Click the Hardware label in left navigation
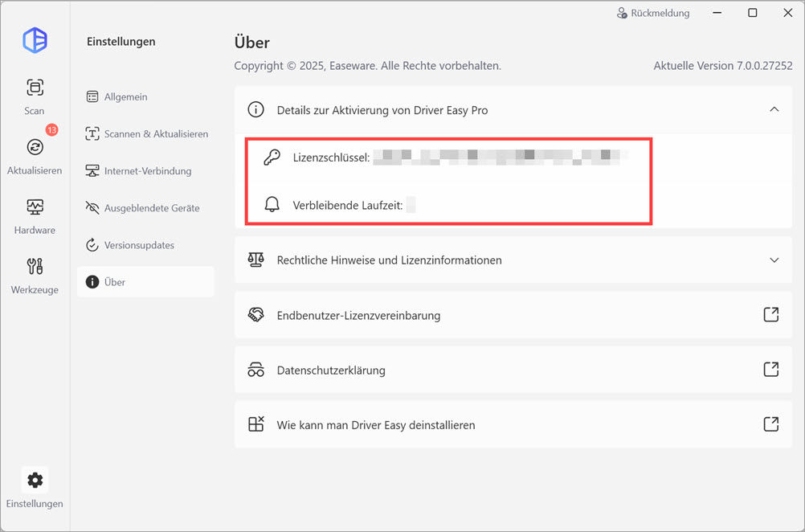The width and height of the screenshot is (805, 532). point(35,230)
